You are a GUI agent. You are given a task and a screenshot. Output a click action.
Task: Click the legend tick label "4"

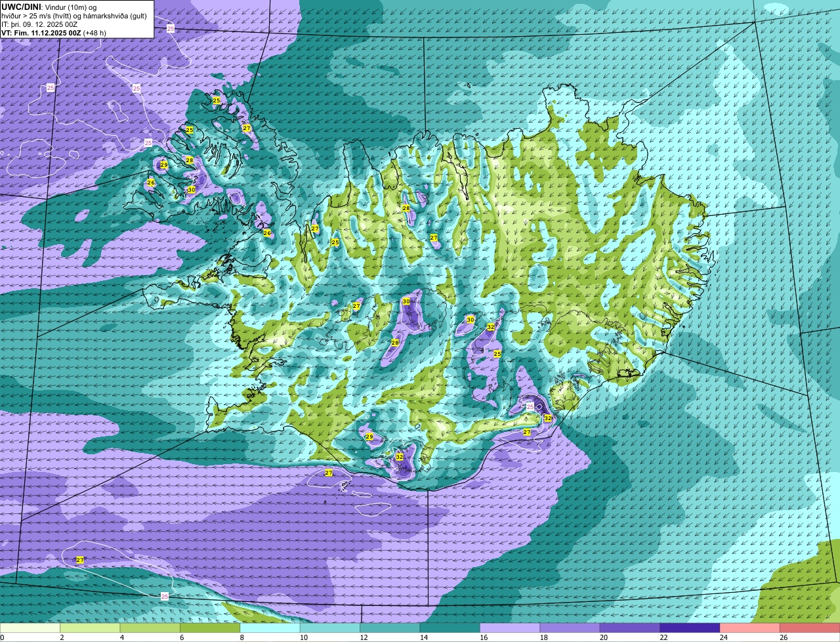pos(122,637)
